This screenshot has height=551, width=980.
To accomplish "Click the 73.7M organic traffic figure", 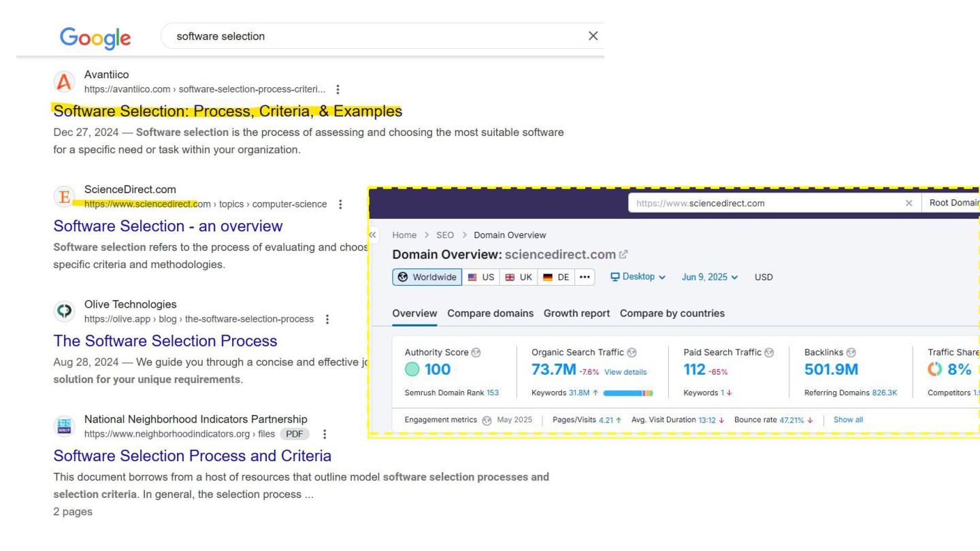I will tap(554, 369).
